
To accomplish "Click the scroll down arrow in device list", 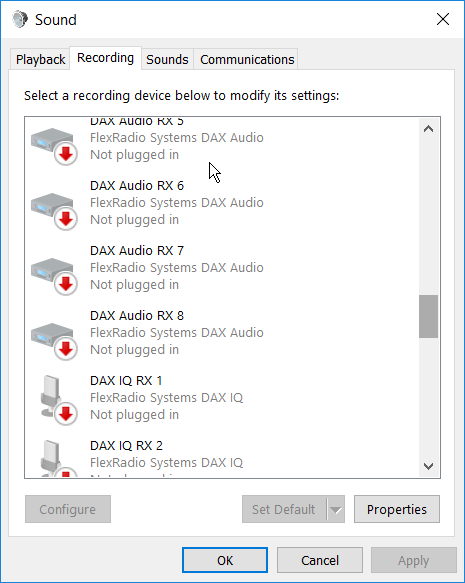I will (429, 466).
